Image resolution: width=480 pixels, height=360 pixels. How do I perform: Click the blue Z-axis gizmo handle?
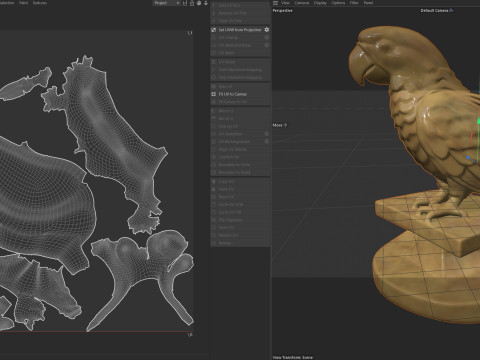pos(468,158)
